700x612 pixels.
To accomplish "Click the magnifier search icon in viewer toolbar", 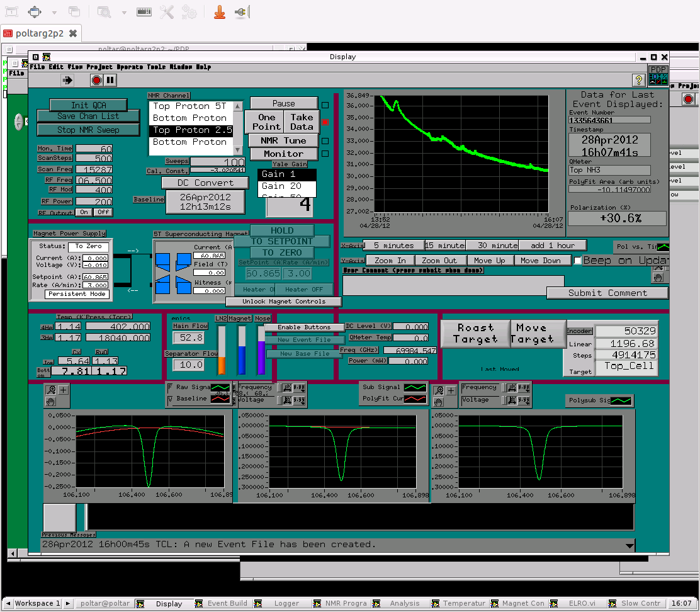I will [104, 12].
